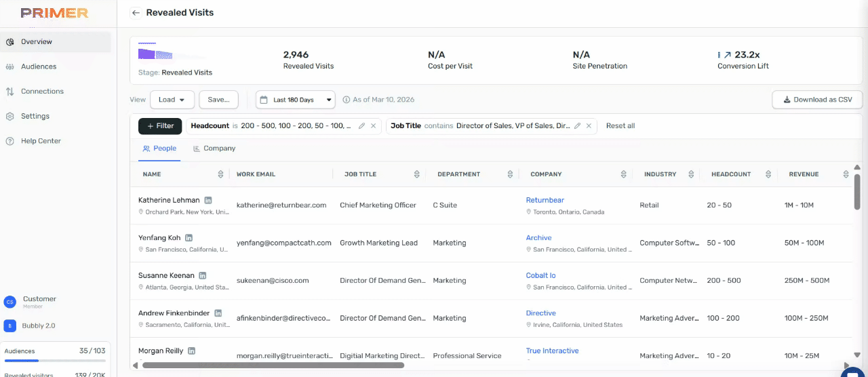Image resolution: width=868 pixels, height=377 pixels.
Task: Edit the Job Title filter pencil icon
Action: click(577, 126)
